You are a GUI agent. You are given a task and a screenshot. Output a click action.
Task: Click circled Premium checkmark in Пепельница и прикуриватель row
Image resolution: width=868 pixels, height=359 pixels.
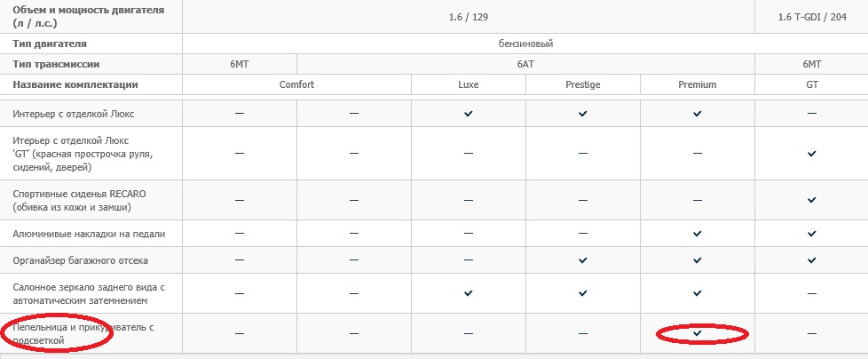(x=698, y=333)
